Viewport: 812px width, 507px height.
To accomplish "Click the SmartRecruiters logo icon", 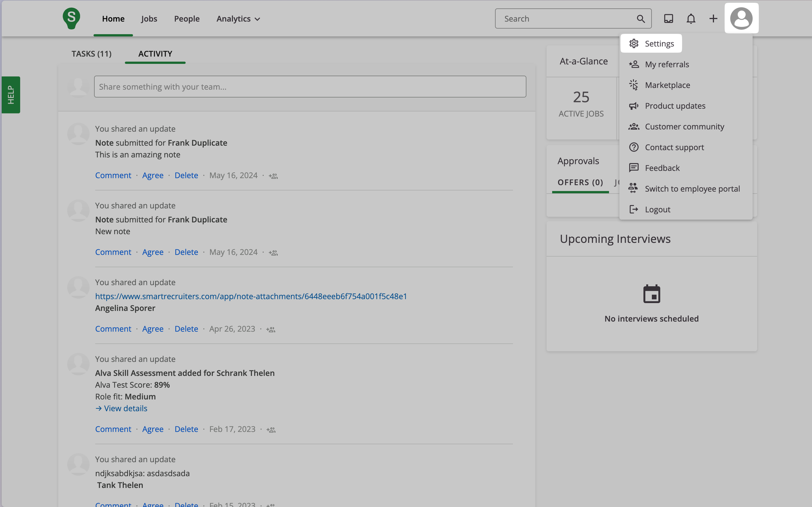I will click(x=71, y=18).
